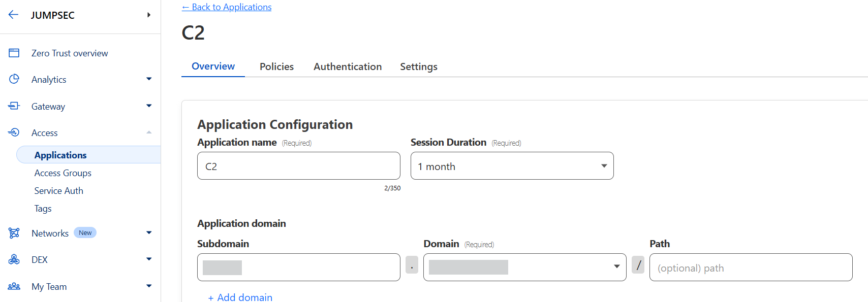Click the Add domain link

[240, 297]
